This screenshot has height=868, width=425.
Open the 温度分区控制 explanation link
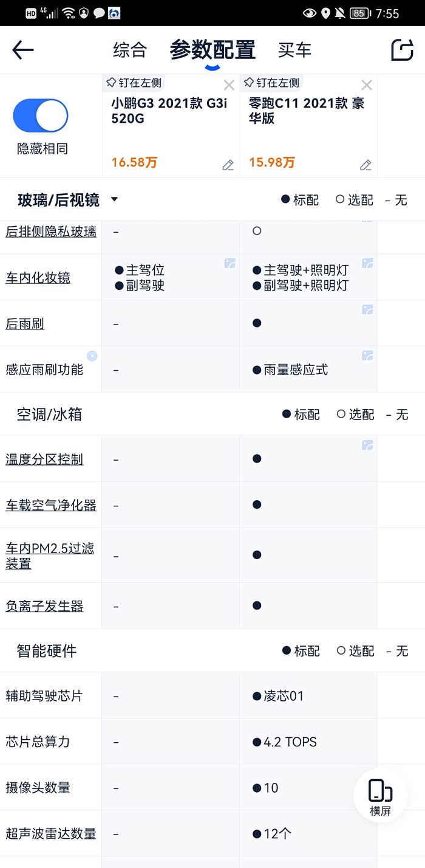click(44, 459)
